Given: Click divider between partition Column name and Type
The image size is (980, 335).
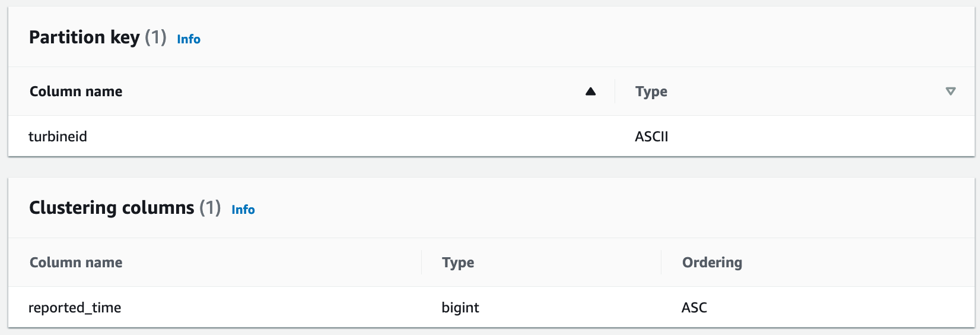Looking at the screenshot, I should 615,91.
